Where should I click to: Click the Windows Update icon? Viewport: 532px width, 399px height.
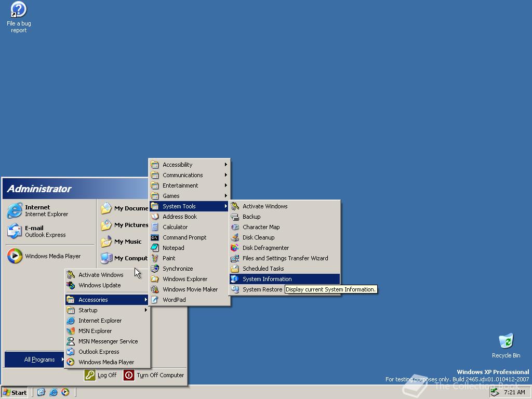click(71, 285)
